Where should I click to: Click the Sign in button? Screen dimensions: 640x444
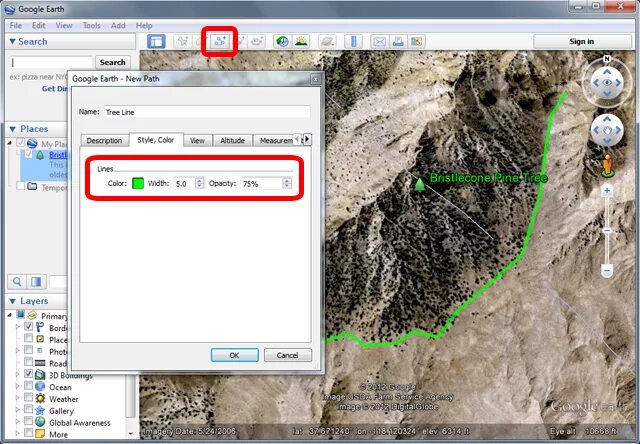(582, 41)
